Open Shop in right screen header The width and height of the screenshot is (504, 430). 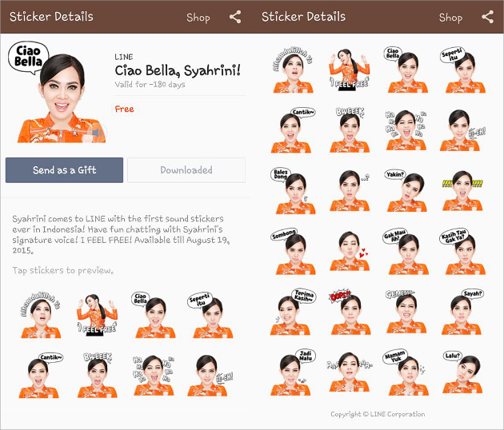coord(450,18)
